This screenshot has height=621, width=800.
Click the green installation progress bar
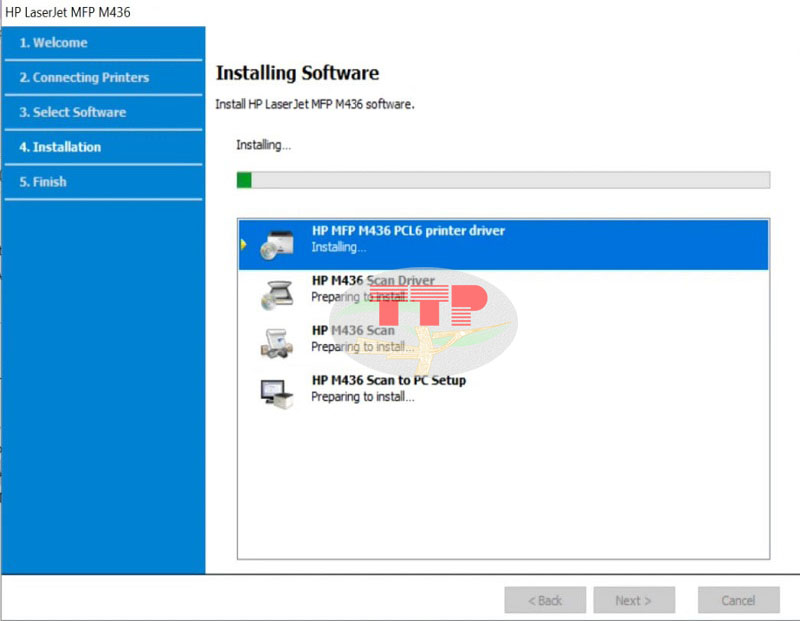(503, 180)
